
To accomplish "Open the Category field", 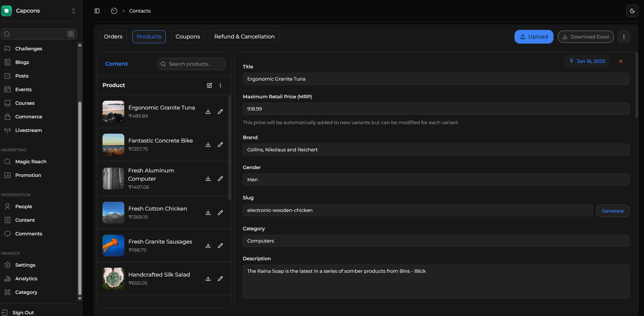I will [436, 241].
